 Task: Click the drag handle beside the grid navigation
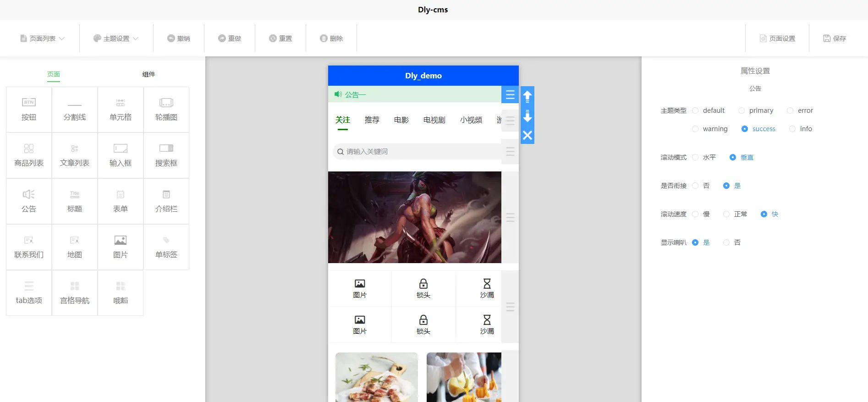pos(510,307)
